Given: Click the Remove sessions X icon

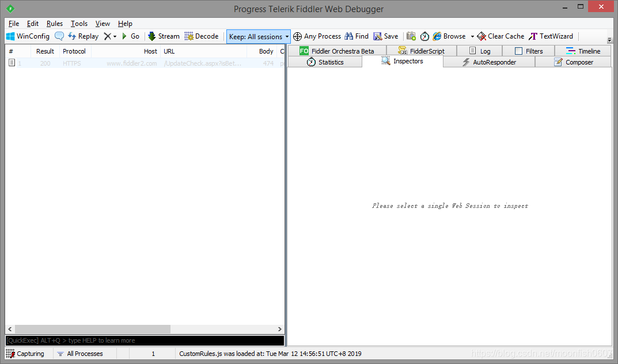Looking at the screenshot, I should tap(107, 36).
